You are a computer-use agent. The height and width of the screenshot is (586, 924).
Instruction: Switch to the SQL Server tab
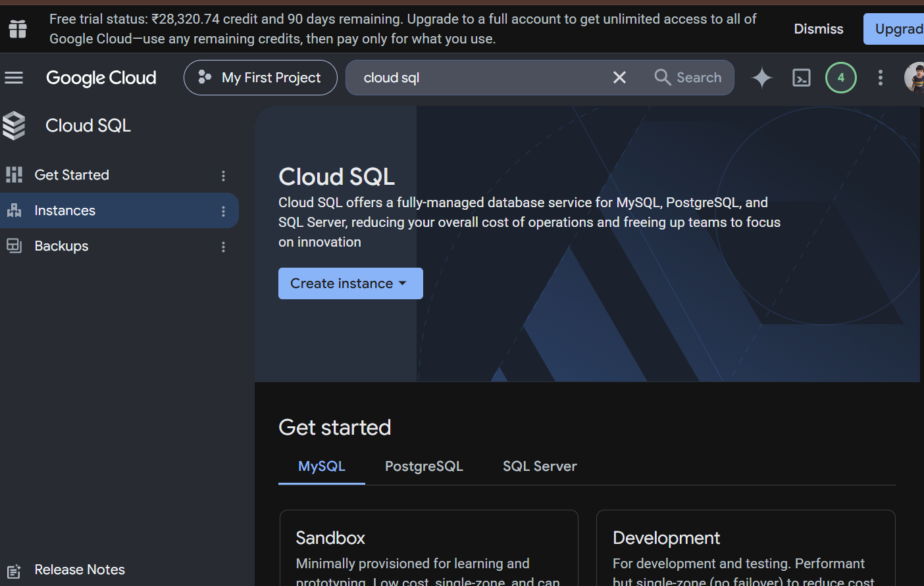540,466
